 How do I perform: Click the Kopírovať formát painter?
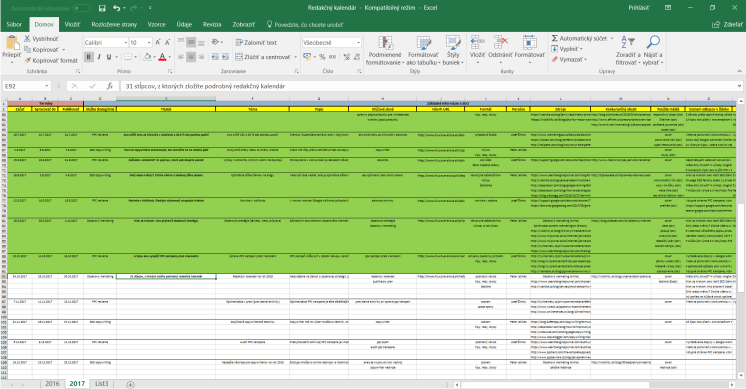pyautogui.click(x=51, y=60)
